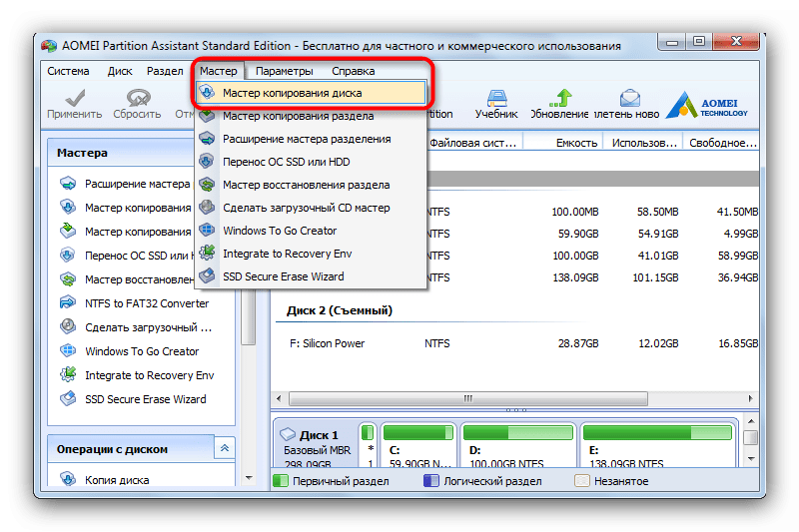The width and height of the screenshot is (799, 532).
Task: Click sidebar Windows To Go Creator icon
Action: click(68, 350)
